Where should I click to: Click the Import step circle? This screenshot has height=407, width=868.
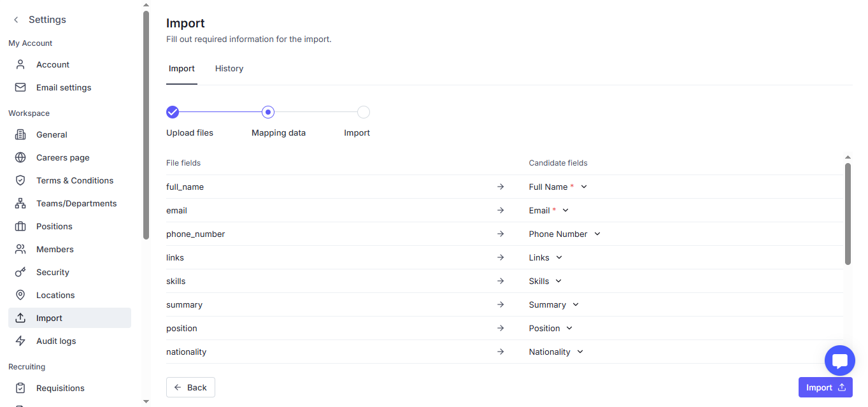tap(363, 113)
